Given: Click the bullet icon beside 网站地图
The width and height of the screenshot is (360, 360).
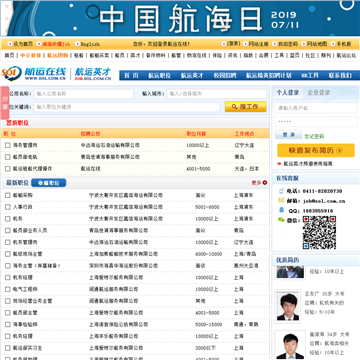Looking at the screenshot, I should (304, 44).
